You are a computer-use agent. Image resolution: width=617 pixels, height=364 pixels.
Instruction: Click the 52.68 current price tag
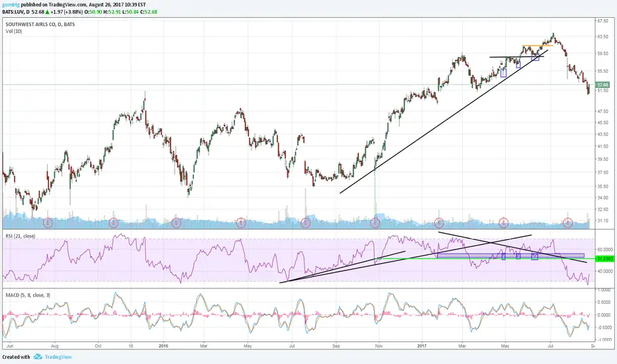click(602, 85)
